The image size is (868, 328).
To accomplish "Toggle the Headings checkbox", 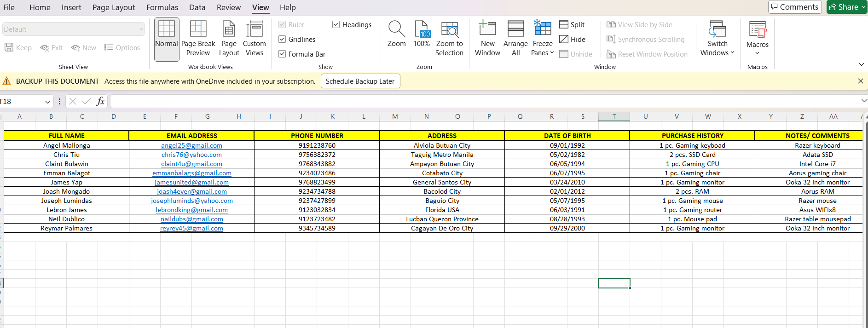I will pyautogui.click(x=336, y=25).
